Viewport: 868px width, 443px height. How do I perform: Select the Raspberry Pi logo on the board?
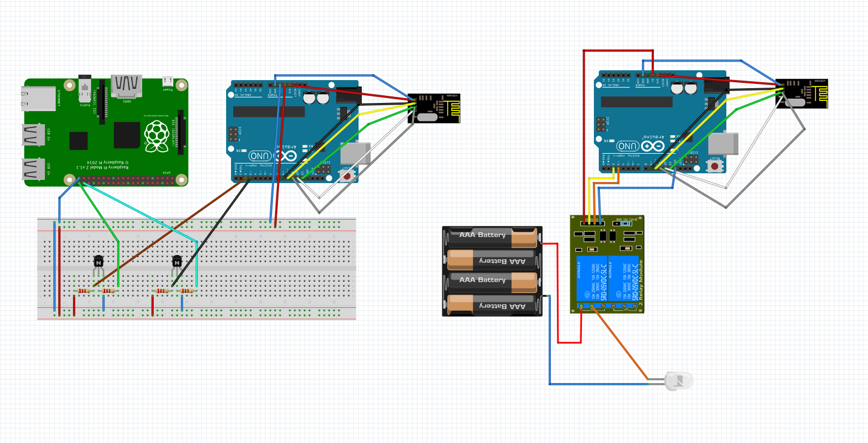point(156,136)
